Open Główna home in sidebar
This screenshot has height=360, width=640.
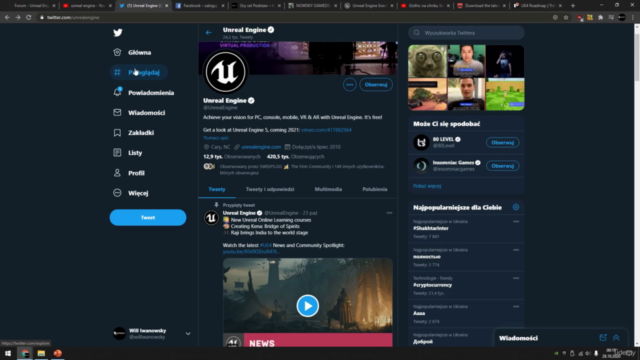point(132,52)
